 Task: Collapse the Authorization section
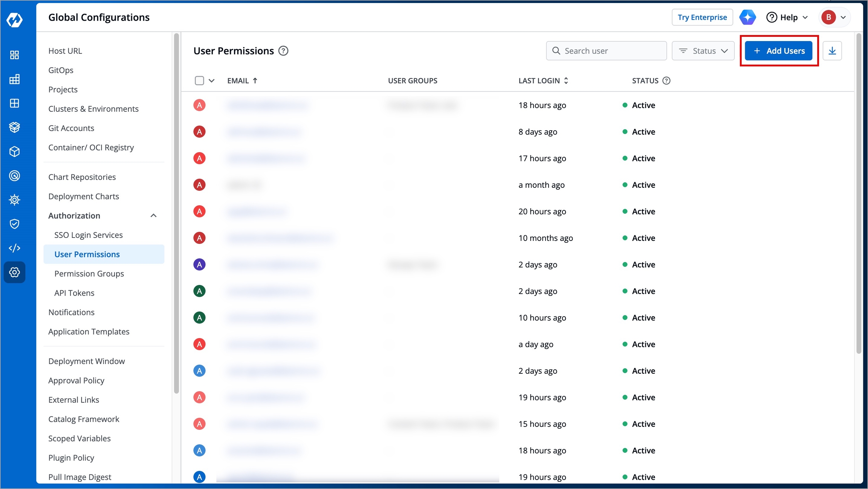[x=153, y=216]
